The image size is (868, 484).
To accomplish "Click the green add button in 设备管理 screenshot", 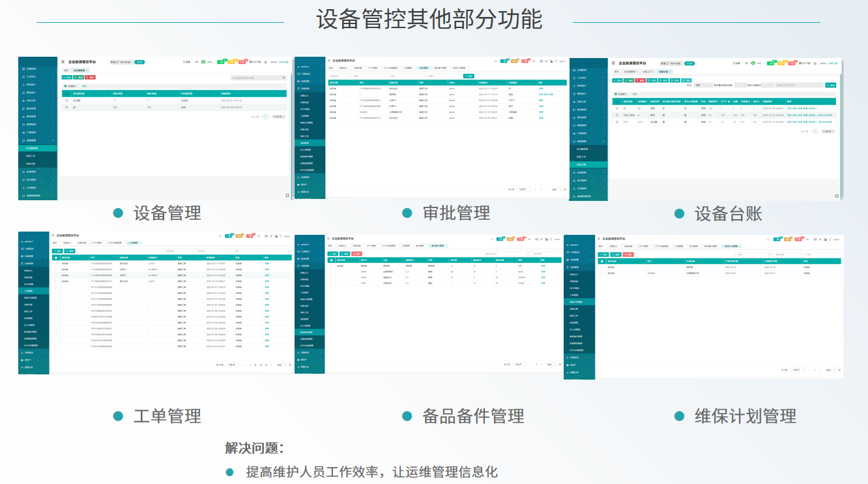I will click(68, 78).
